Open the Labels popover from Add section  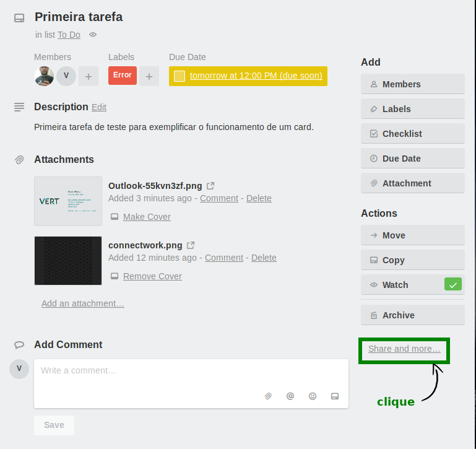point(412,109)
